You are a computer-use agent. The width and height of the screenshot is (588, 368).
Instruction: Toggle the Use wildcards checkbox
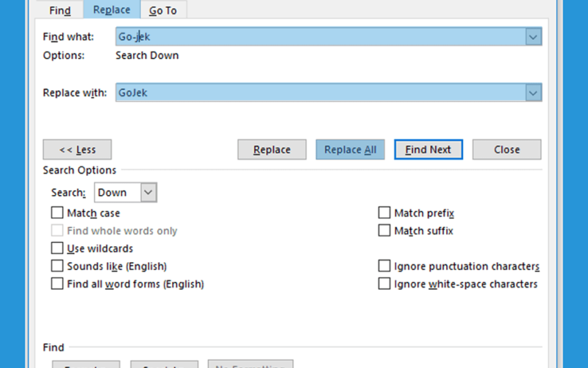click(57, 248)
